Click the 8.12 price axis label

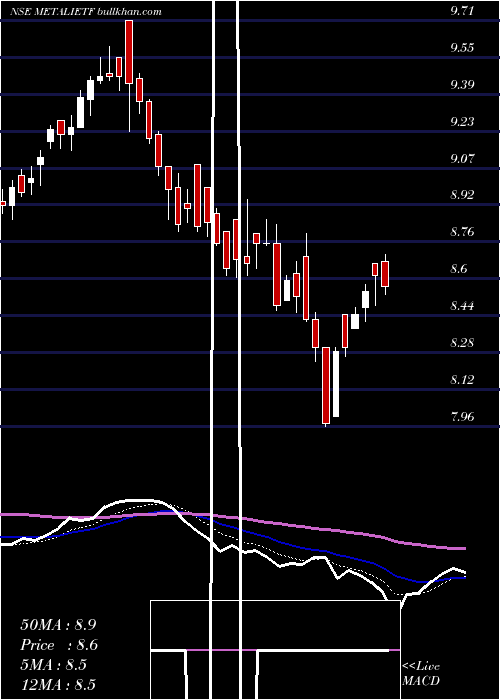pos(462,379)
